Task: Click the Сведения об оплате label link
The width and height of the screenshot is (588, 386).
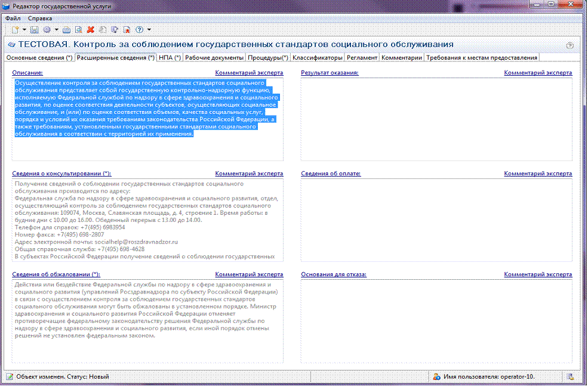Action: [331, 174]
